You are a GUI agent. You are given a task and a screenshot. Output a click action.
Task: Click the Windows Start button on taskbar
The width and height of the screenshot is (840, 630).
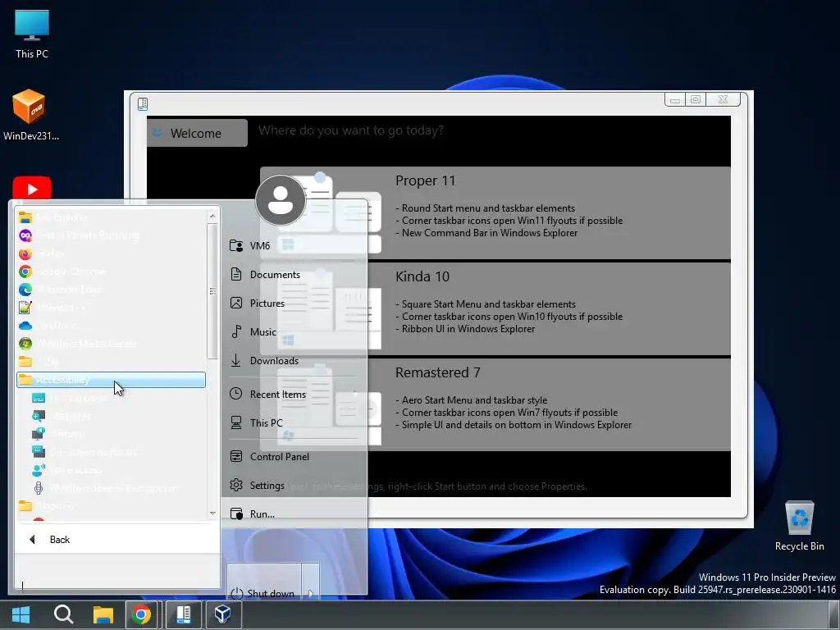pyautogui.click(x=21, y=614)
